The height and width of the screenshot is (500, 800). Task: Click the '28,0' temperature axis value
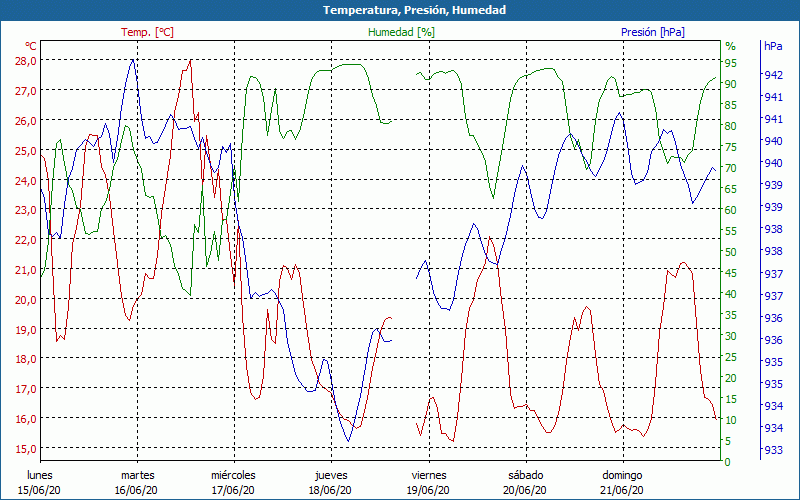coord(26,61)
